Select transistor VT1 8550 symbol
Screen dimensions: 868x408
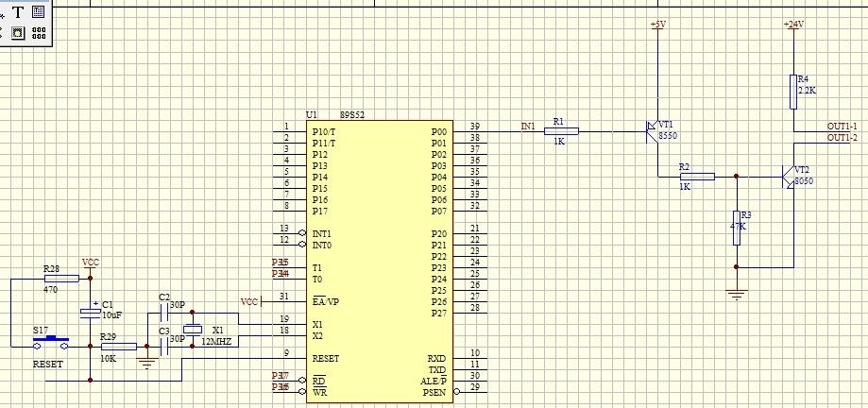pyautogui.click(x=652, y=131)
